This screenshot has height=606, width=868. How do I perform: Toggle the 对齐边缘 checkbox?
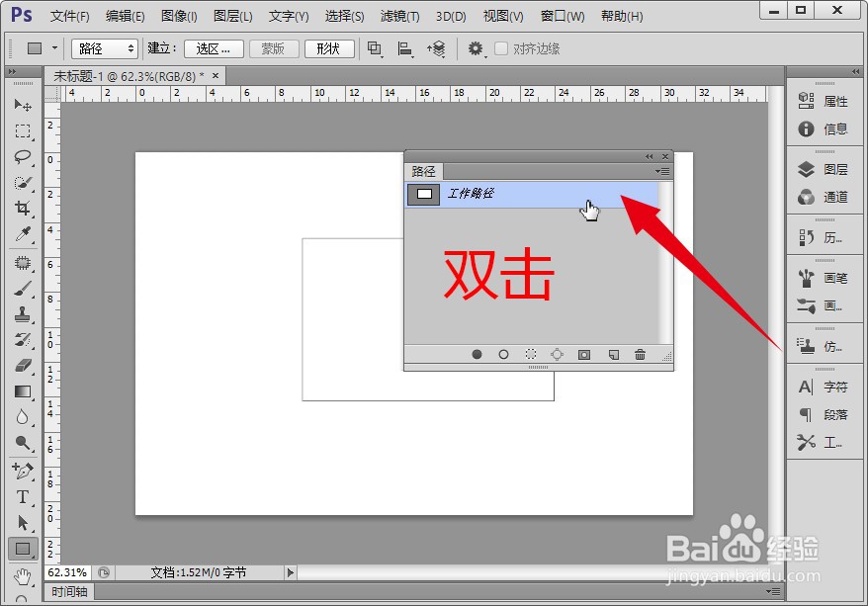(x=501, y=48)
